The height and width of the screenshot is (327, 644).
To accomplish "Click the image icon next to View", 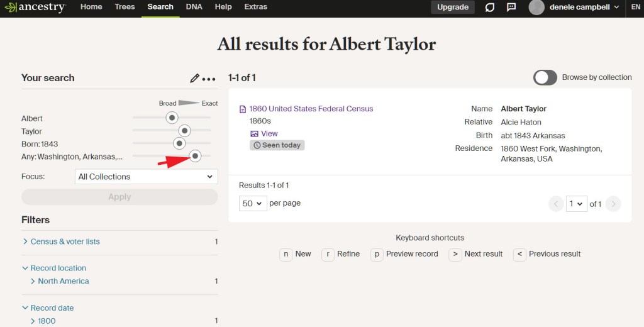I will pos(254,134).
